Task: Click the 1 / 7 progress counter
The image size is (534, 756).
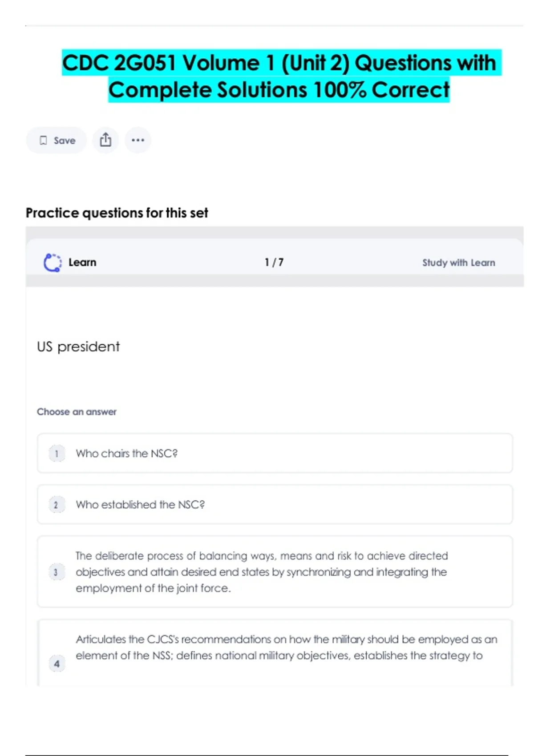Action: [x=274, y=262]
